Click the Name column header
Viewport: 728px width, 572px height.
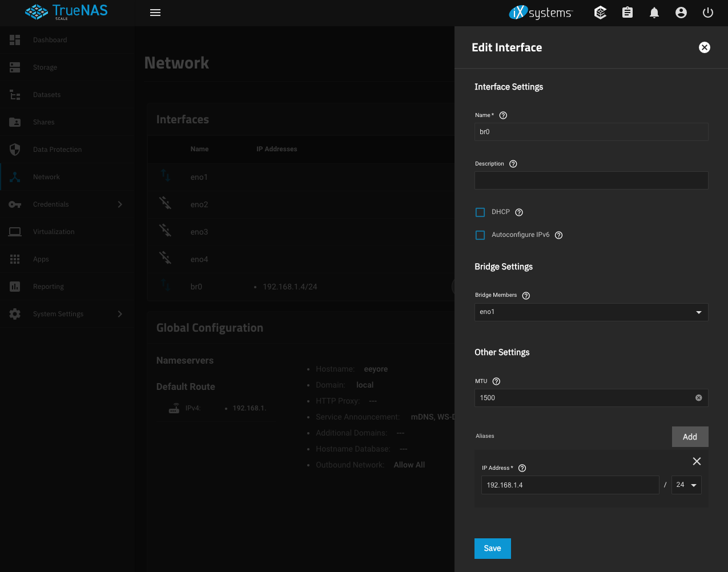199,149
